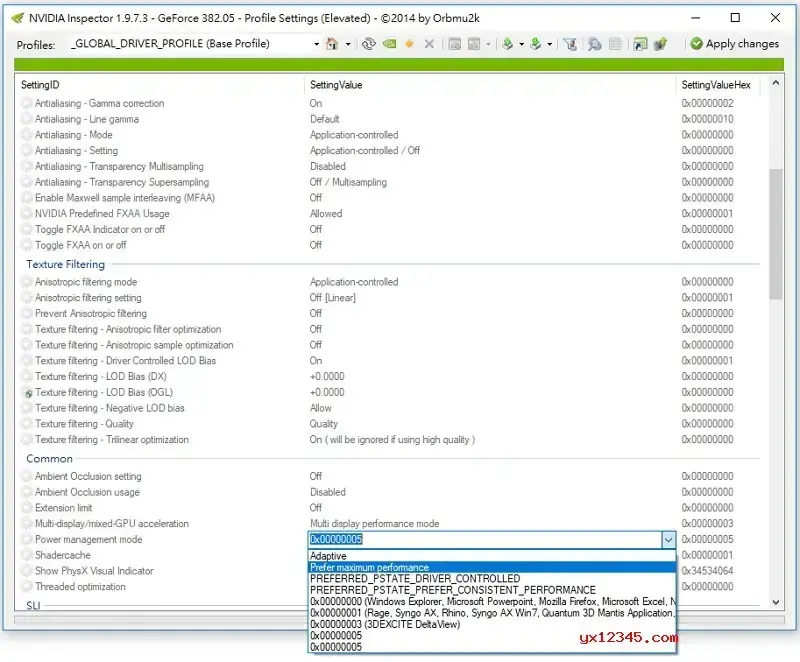This screenshot has height=662, width=800.
Task: Open the remove-application dropdown arrow
Action: (488, 44)
